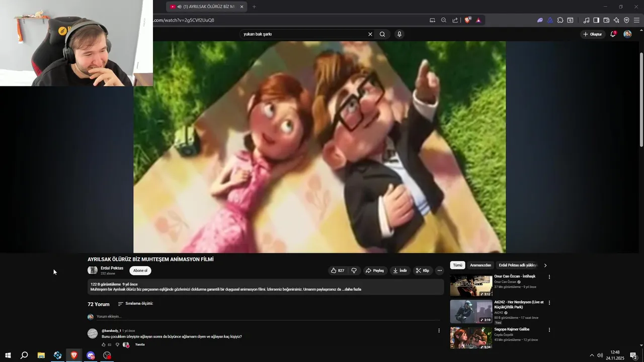Like the comment by @karakedy_1

pyautogui.click(x=104, y=345)
